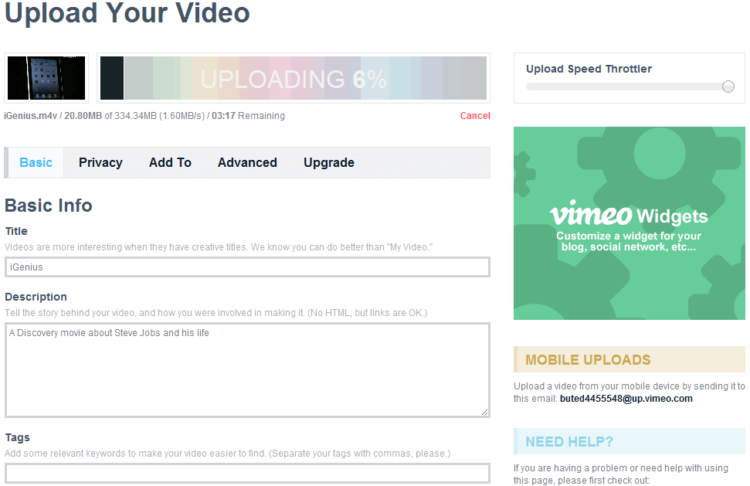This screenshot has height=486, width=750.
Task: Open the Vimeo Widgets banner
Action: point(629,223)
